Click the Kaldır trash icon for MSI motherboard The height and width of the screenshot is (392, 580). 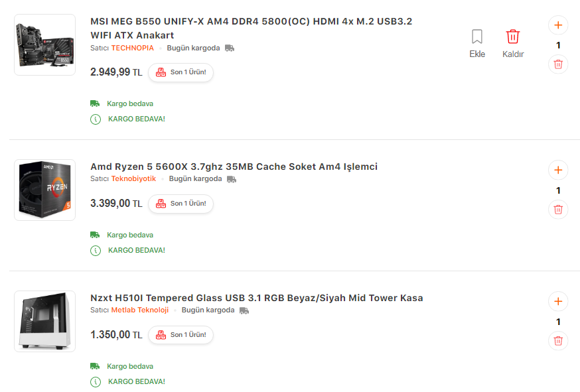(513, 37)
